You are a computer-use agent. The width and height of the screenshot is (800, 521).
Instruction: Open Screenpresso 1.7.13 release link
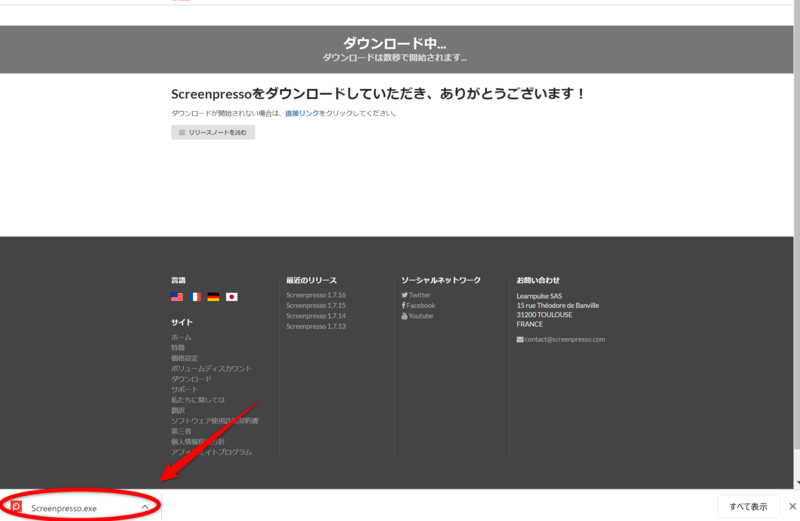(x=316, y=326)
